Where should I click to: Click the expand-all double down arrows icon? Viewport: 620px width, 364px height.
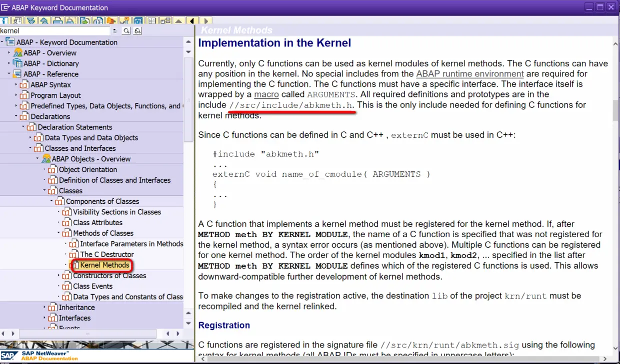pos(31,20)
